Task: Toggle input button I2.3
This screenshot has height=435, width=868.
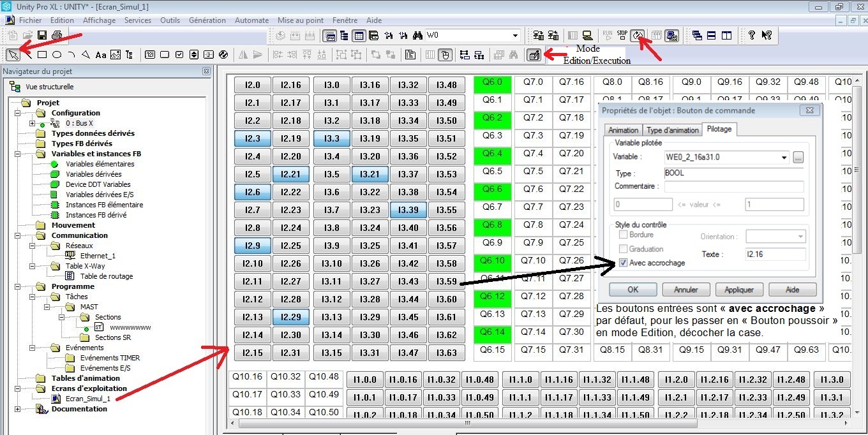Action: (x=253, y=138)
